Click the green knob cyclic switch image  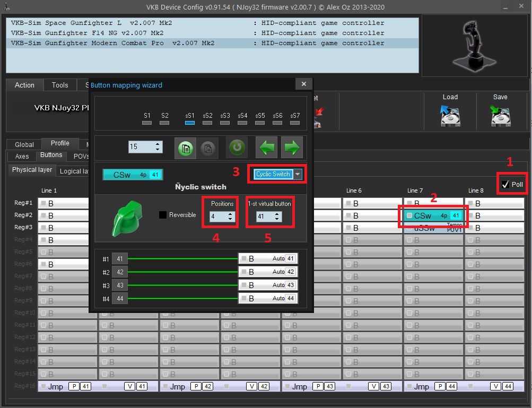point(127,218)
